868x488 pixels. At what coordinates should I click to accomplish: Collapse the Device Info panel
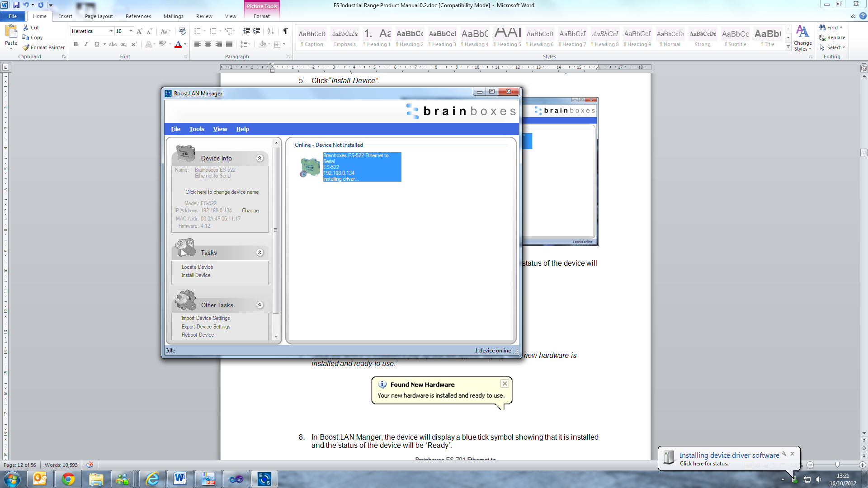point(259,158)
